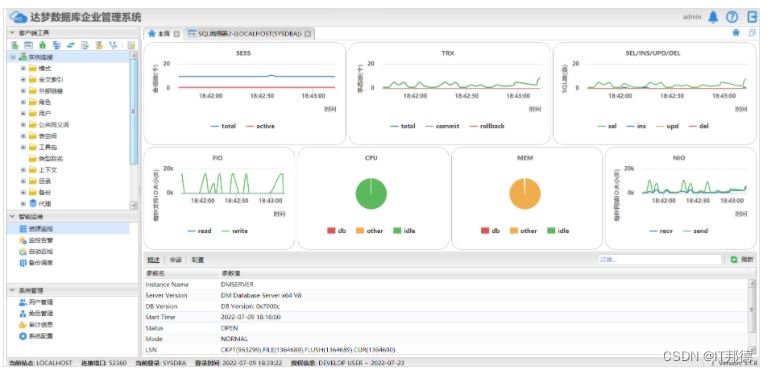Collapse the 系统管理 section header
This screenshot has width=768, height=372.
[x=72, y=290]
